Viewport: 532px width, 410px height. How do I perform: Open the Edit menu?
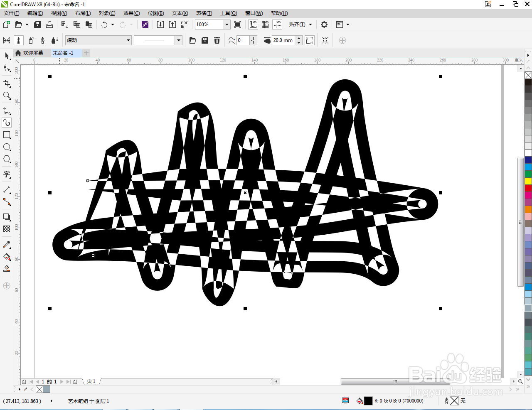click(x=35, y=13)
